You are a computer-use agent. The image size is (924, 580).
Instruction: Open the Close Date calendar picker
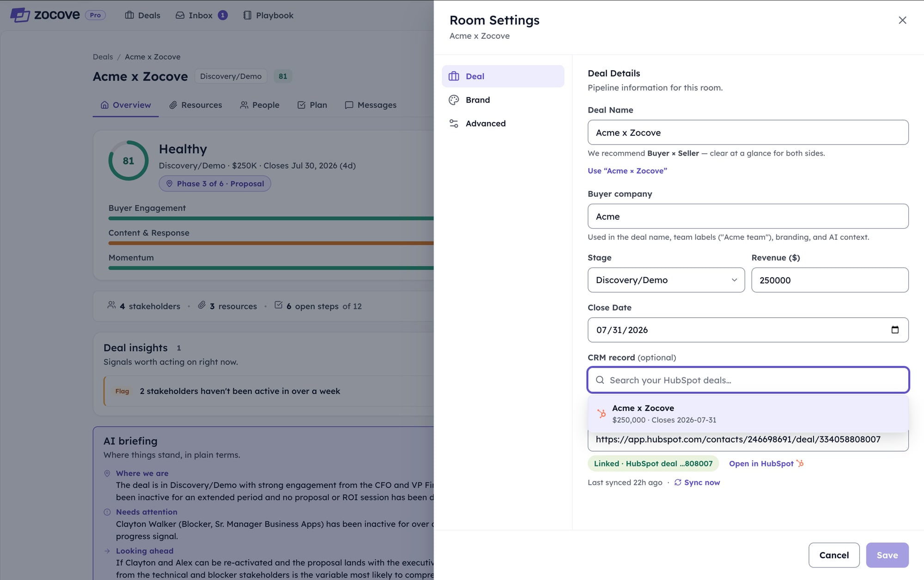(895, 330)
